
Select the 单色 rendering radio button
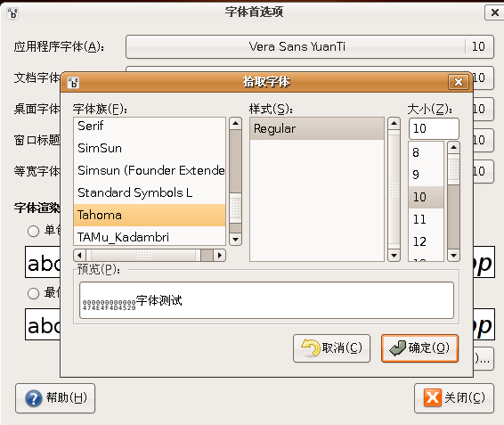pyautogui.click(x=33, y=231)
